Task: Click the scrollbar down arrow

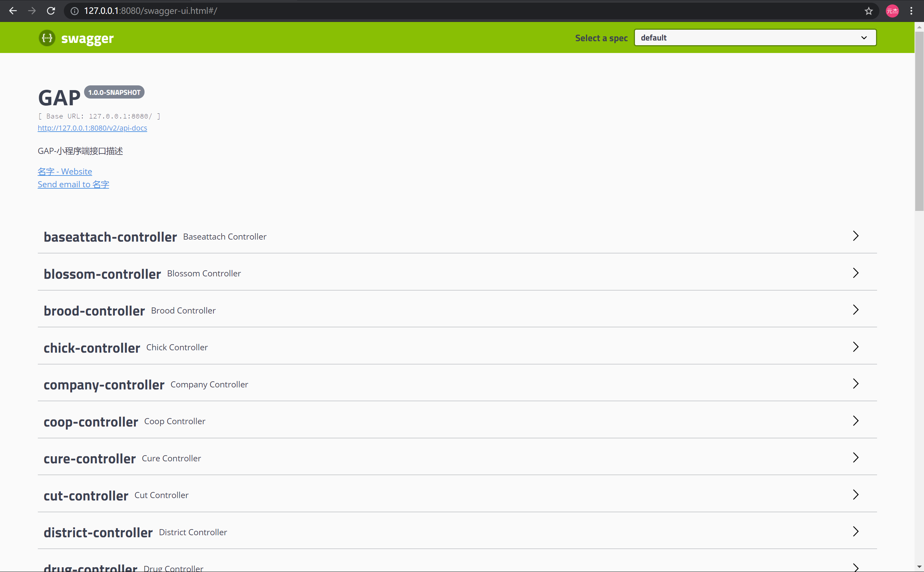Action: 919,567
